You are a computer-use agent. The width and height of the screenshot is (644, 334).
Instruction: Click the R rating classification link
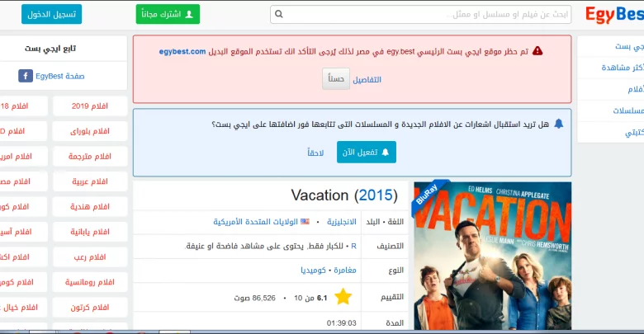tap(353, 247)
